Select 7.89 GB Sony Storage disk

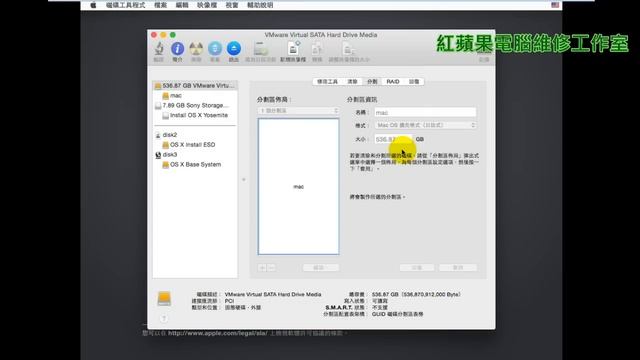click(195, 105)
